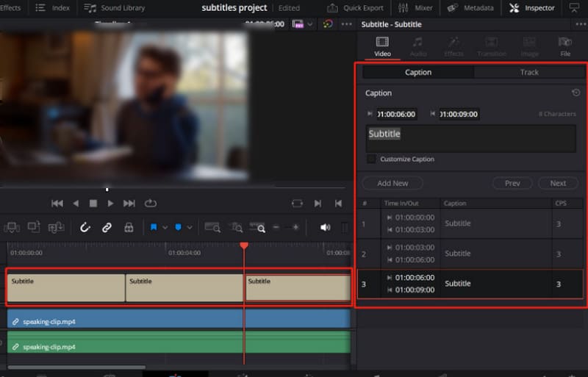The image size is (588, 377).
Task: Click the Add New caption button
Action: pyautogui.click(x=392, y=183)
